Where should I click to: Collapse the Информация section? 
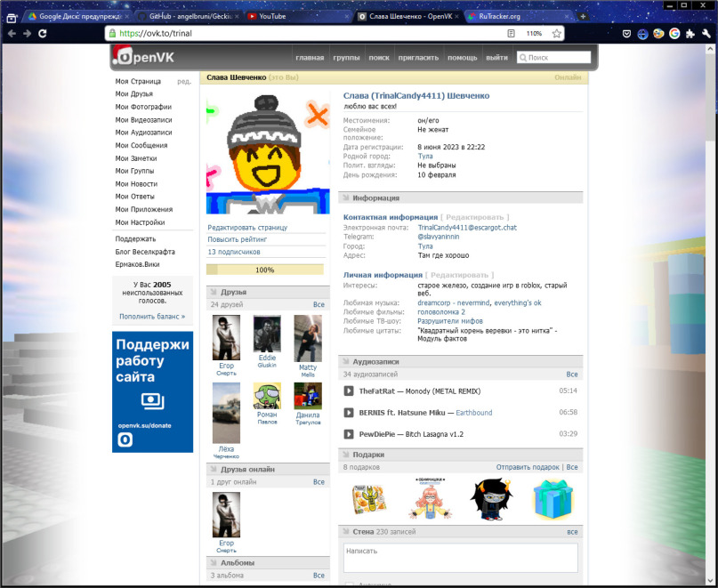click(461, 197)
